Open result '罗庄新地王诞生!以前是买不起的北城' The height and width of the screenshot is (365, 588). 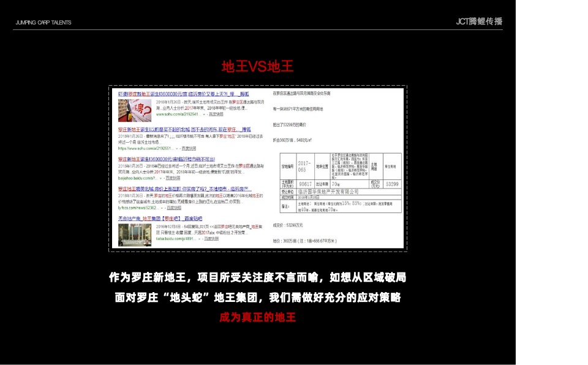coord(184,129)
